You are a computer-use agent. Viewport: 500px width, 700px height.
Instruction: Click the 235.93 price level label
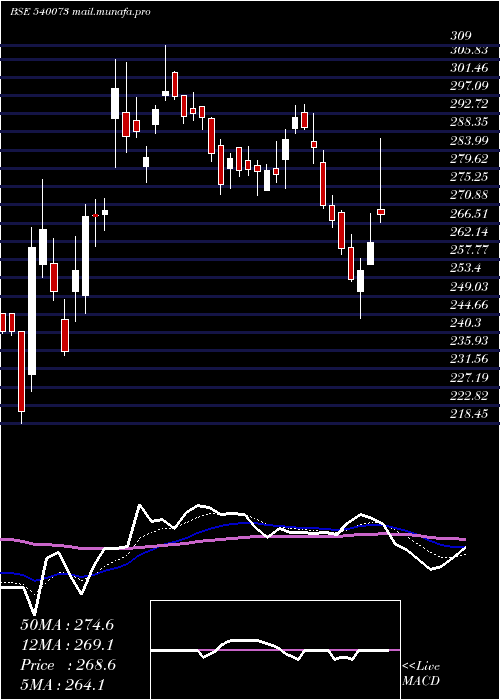tap(469, 341)
